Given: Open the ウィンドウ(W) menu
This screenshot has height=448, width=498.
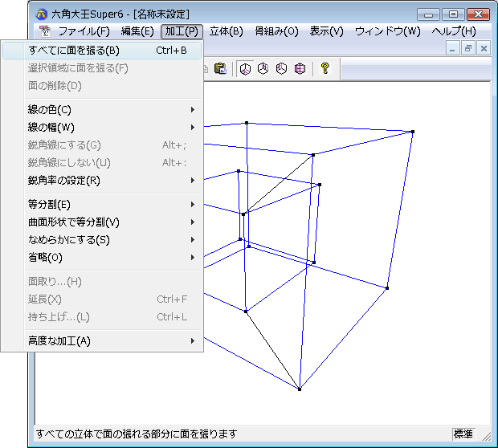Looking at the screenshot, I should 387,31.
